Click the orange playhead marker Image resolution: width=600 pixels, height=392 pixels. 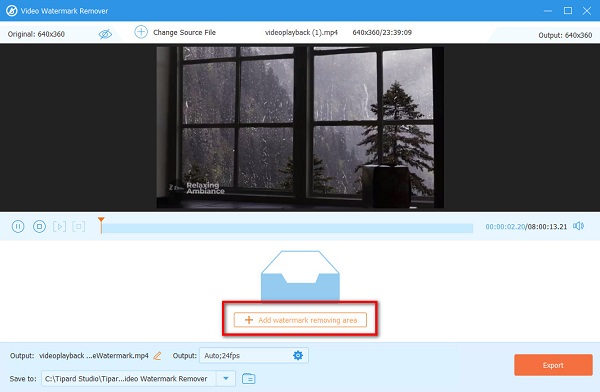point(101,225)
